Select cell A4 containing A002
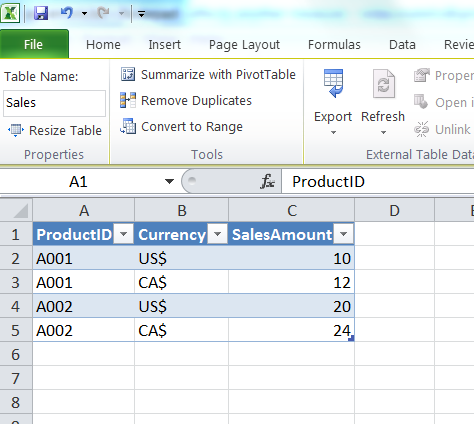 (84, 306)
